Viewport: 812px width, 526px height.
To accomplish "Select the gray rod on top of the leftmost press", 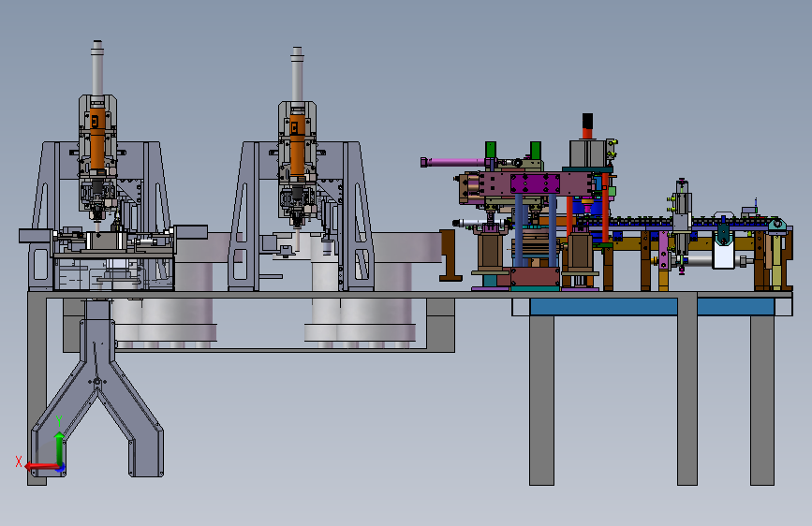I will click(x=97, y=67).
